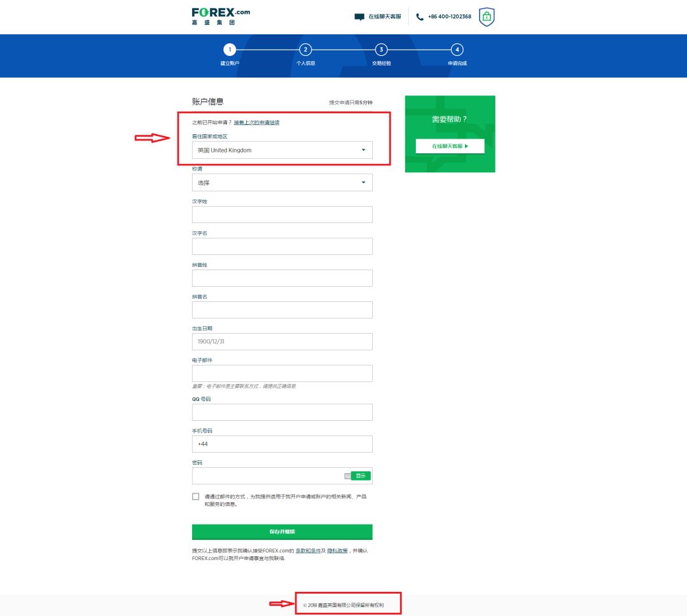Viewport: 687px width, 616px height.
Task: Click the phone icon beside +86 number
Action: pyautogui.click(x=420, y=17)
